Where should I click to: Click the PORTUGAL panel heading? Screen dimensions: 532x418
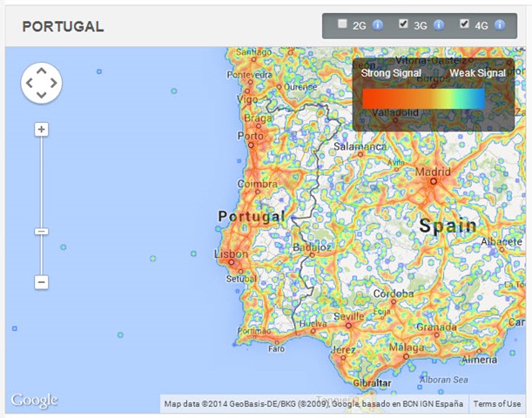63,26
